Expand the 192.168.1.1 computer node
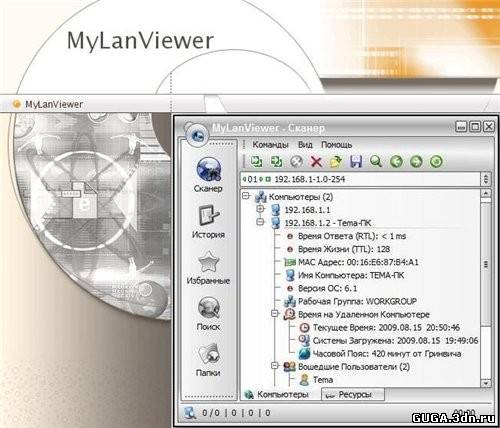This screenshot has width=500, height=428. 260,209
